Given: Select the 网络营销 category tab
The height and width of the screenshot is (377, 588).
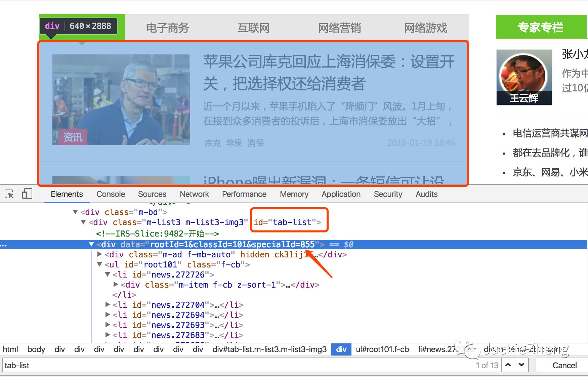Looking at the screenshot, I should point(339,28).
